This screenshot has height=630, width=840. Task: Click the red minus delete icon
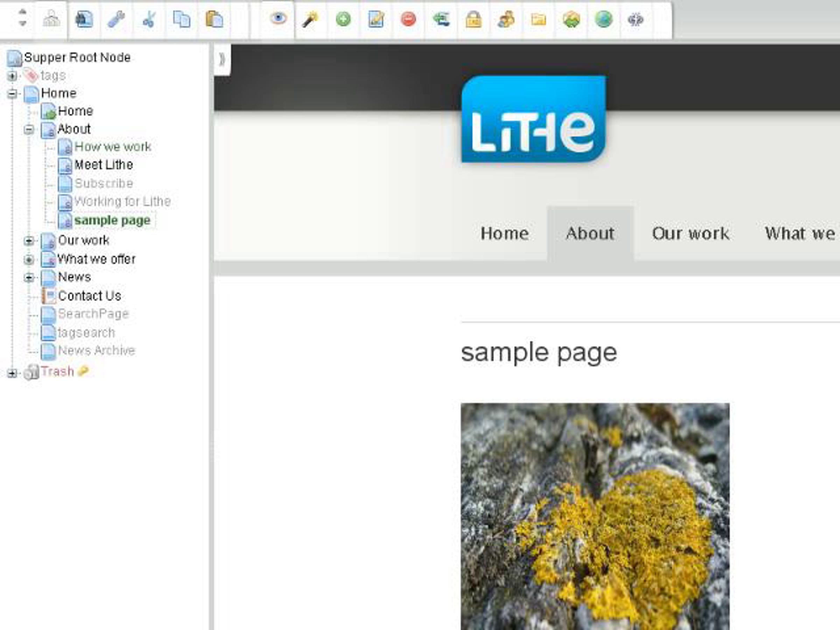(x=408, y=19)
